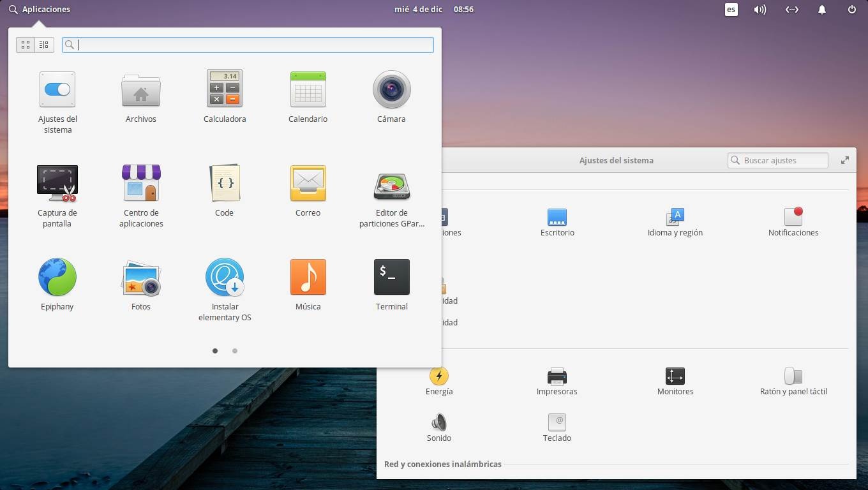Maximize the Ajustes del sistema window
Screen dimensions: 868x490
click(845, 160)
